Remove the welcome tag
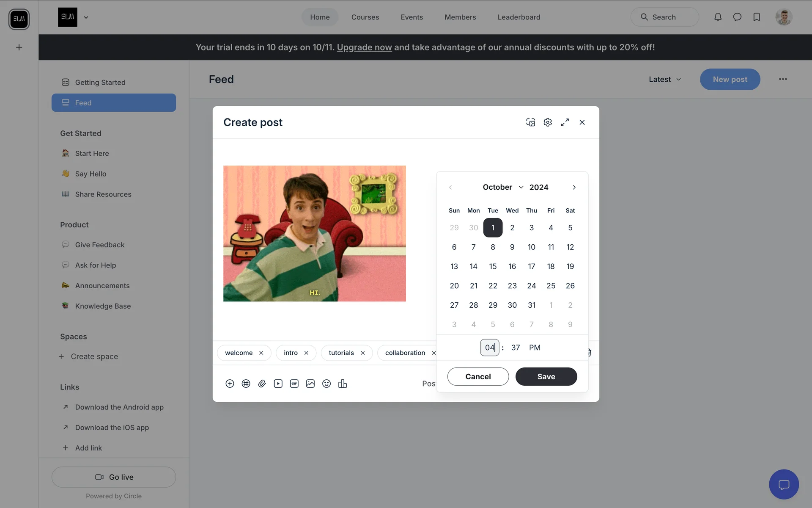Viewport: 812px width, 508px height. click(261, 353)
